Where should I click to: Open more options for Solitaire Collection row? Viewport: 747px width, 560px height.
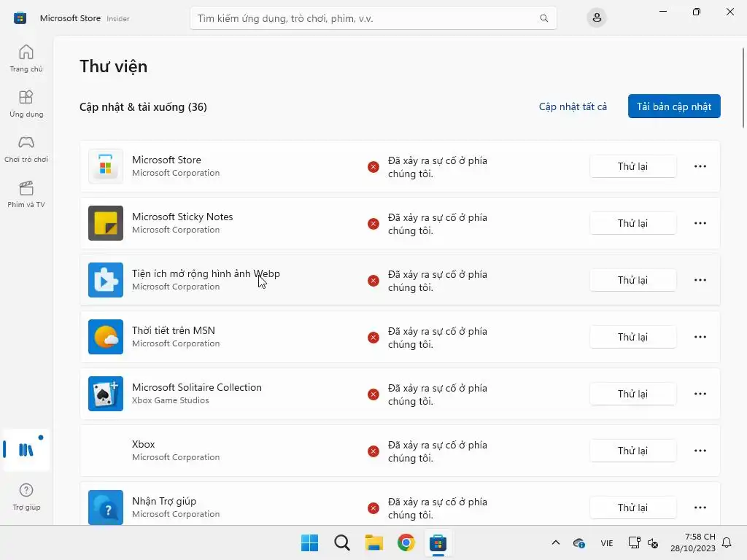[x=700, y=394]
